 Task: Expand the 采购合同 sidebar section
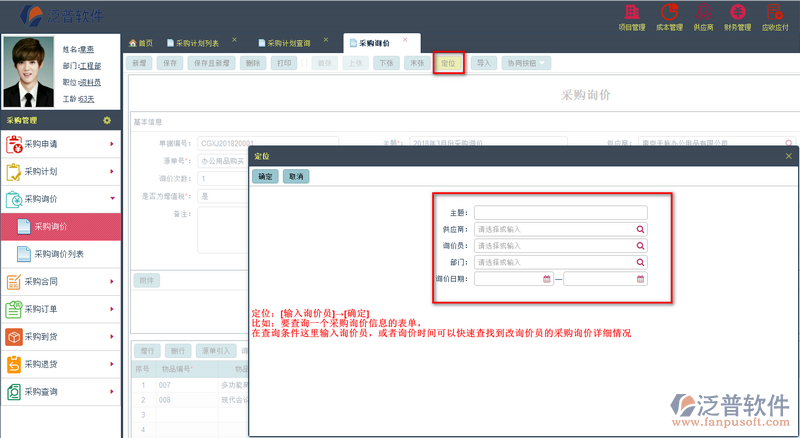tap(62, 281)
